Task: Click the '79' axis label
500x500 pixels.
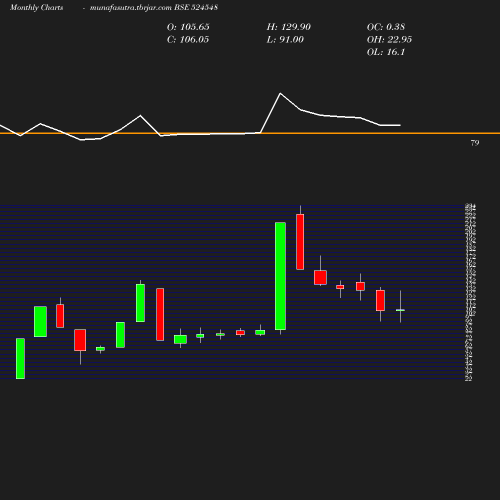Action: (475, 143)
